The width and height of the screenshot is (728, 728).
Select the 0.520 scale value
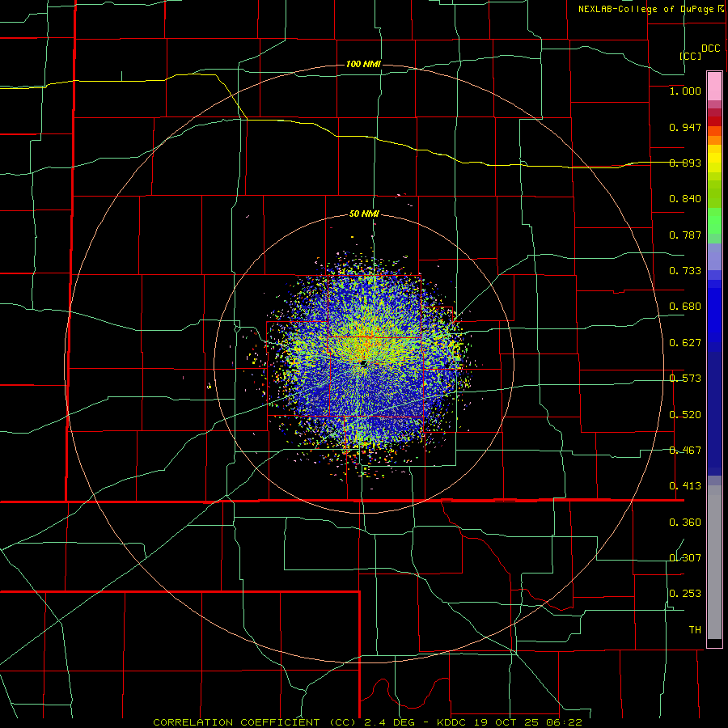click(x=685, y=415)
